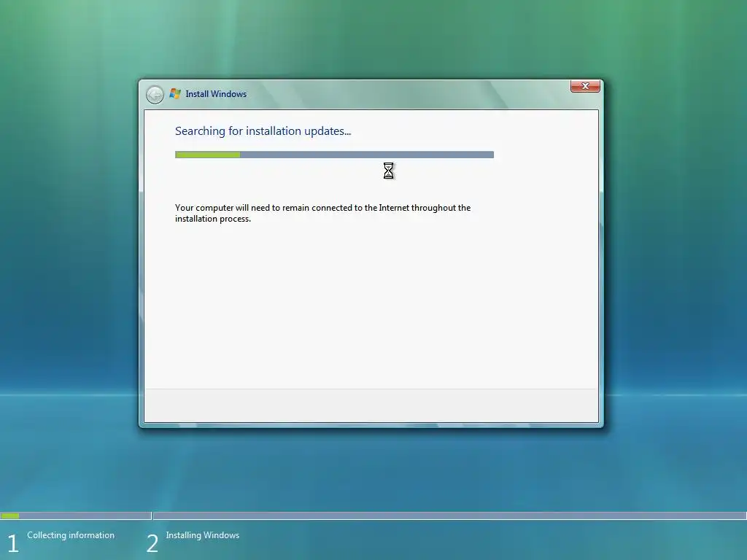
Task: Click the Installing Windows progress bar at bottom
Action: point(449,516)
